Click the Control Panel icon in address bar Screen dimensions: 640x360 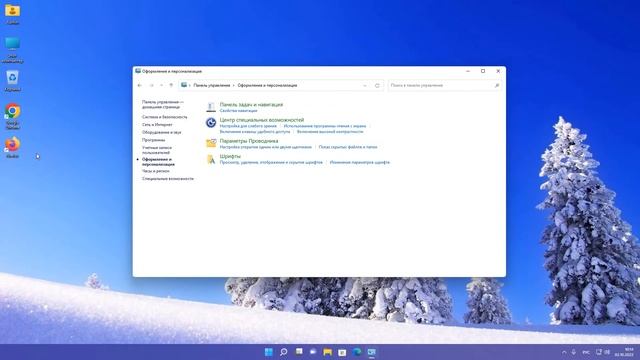[184, 85]
